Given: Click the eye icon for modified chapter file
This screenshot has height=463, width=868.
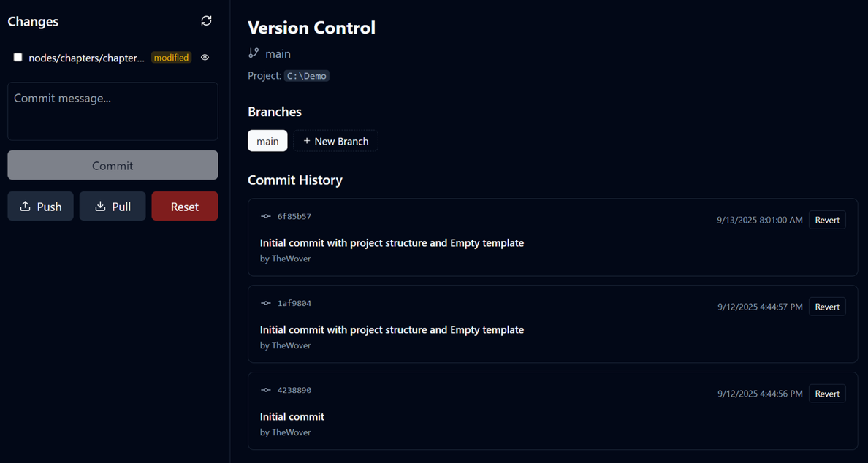Looking at the screenshot, I should 205,58.
